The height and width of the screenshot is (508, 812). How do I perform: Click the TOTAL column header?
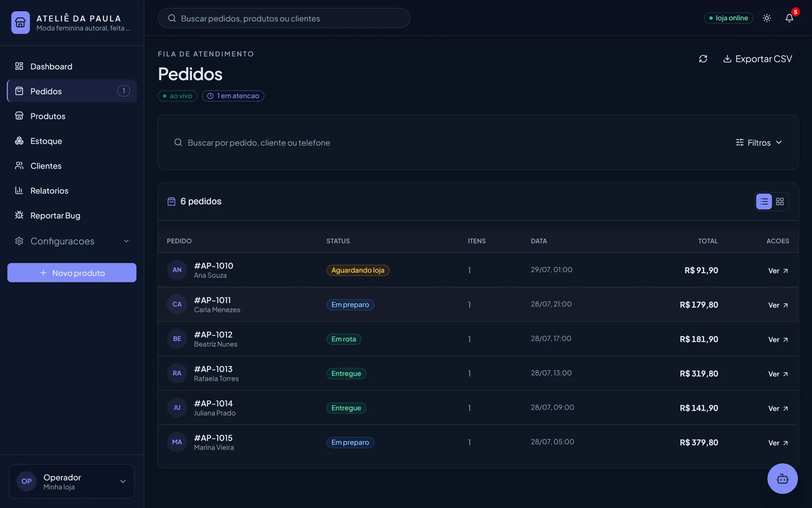point(708,241)
